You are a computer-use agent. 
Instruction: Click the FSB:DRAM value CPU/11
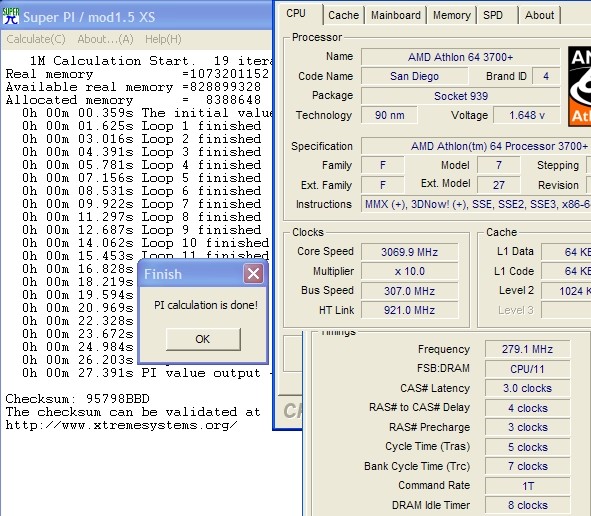[x=527, y=369]
